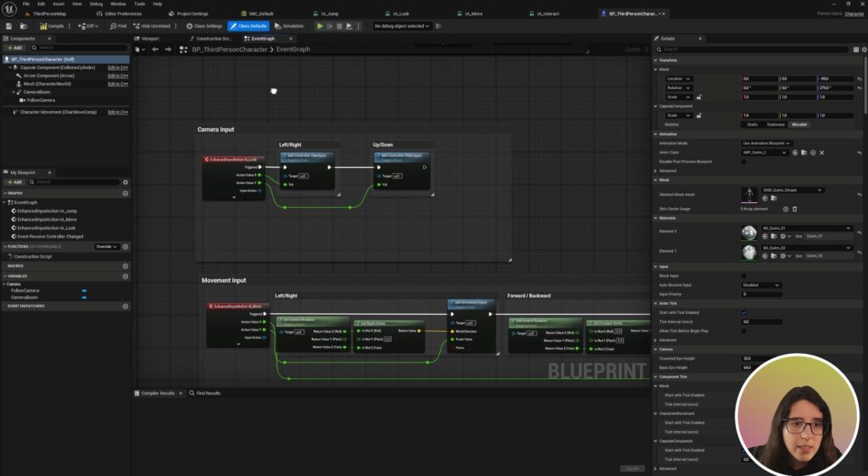The width and height of the screenshot is (868, 476).
Task: Select EnhancedInputAction IA_Move event
Action: (x=47, y=220)
